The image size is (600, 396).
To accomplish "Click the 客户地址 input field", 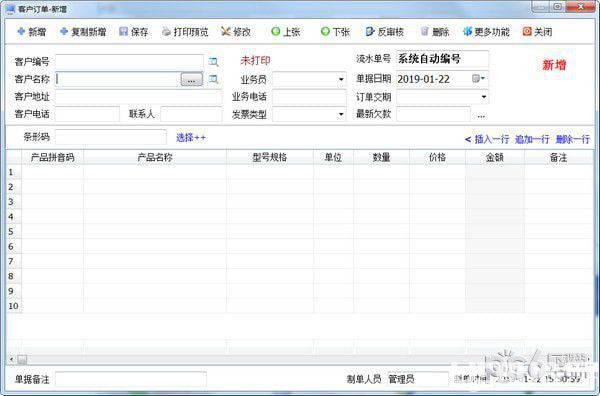I will (139, 97).
